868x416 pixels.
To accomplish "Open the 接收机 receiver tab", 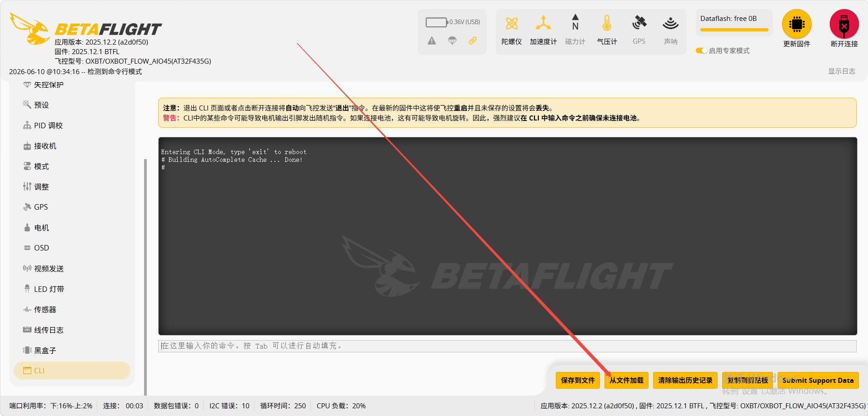I will (x=72, y=146).
